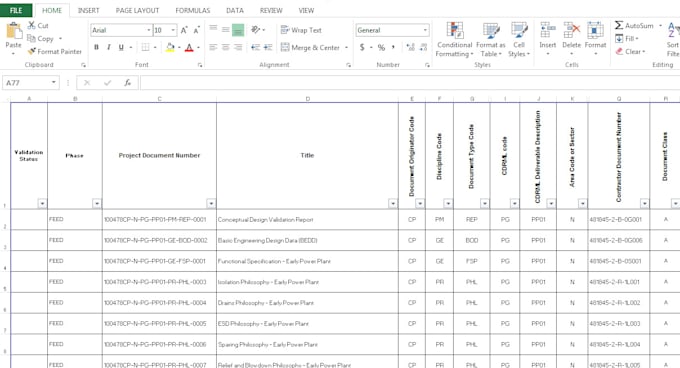Open the Title column filter dropdown
Viewport: 680px width, 368px height.
[x=392, y=203]
